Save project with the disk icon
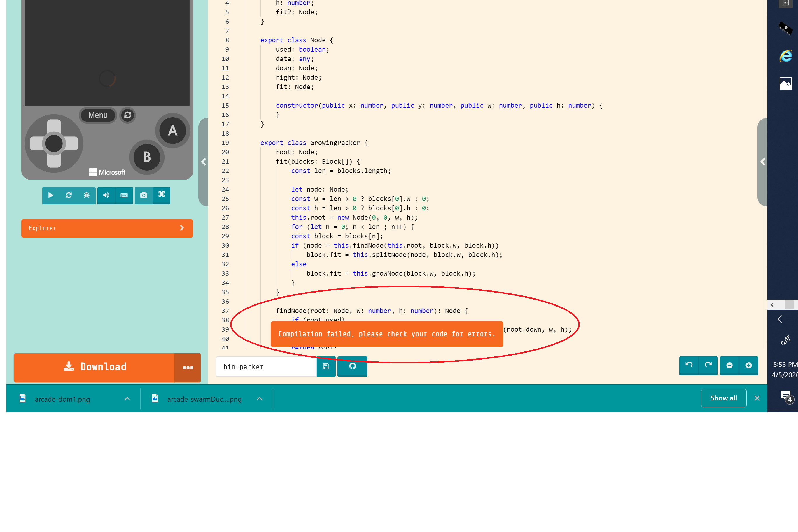The width and height of the screenshot is (798, 532). click(x=326, y=366)
